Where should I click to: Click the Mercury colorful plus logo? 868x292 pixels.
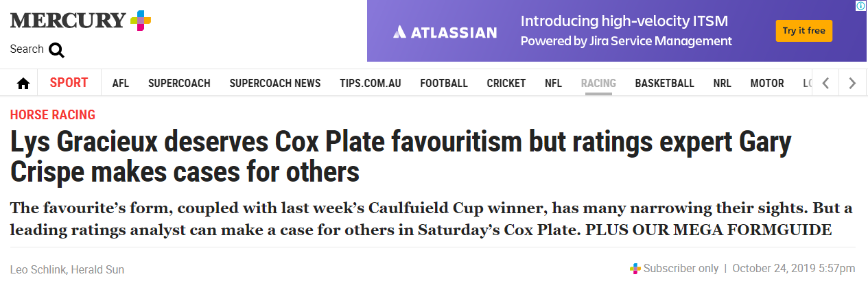[x=140, y=21]
